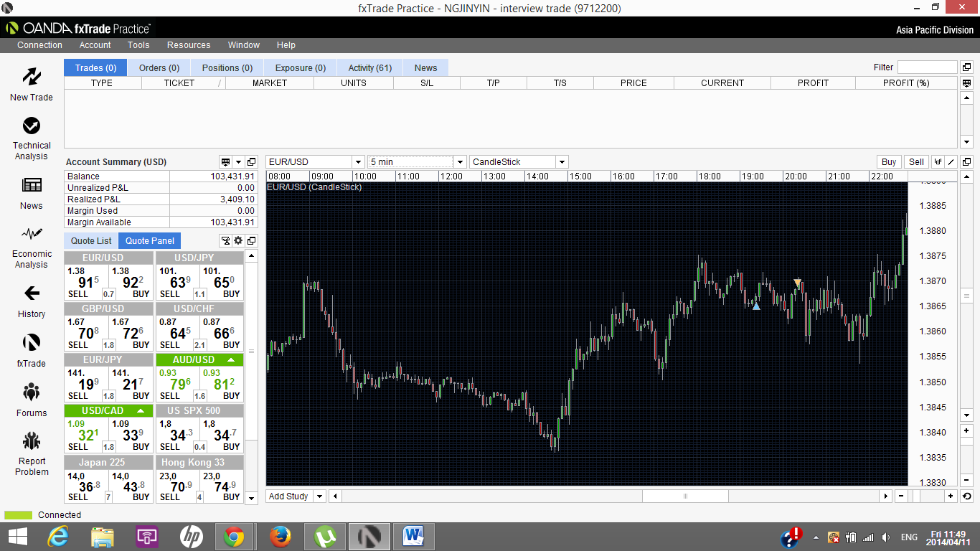Open the Resources menu
Screen dimensions: 980x551
pos(189,45)
